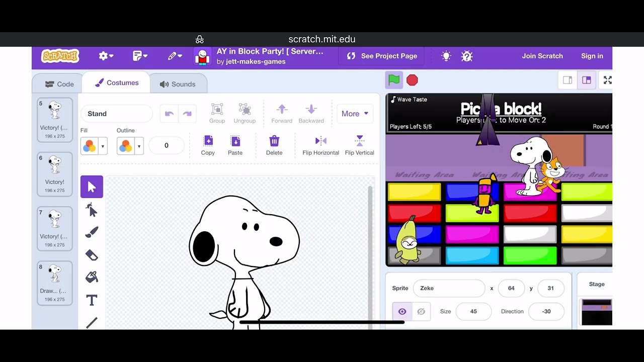Click Flip Horizontal
Viewport: 644px width, 362px height.
point(320,145)
